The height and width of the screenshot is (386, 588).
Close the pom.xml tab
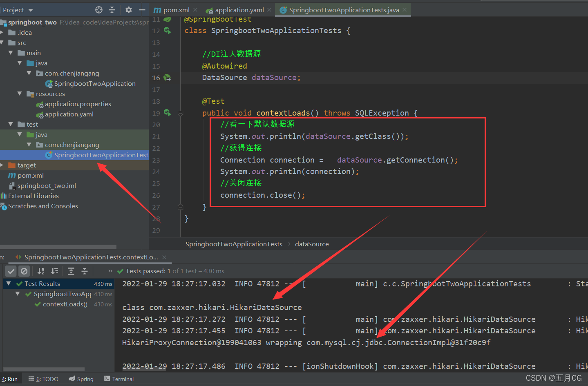coord(195,10)
